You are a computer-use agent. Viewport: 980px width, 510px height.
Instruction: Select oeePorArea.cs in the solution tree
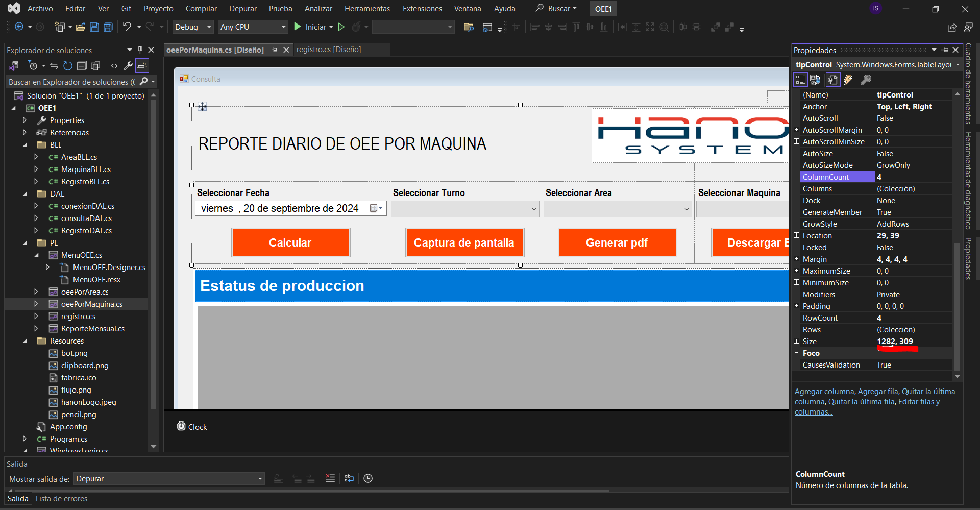[x=85, y=292]
